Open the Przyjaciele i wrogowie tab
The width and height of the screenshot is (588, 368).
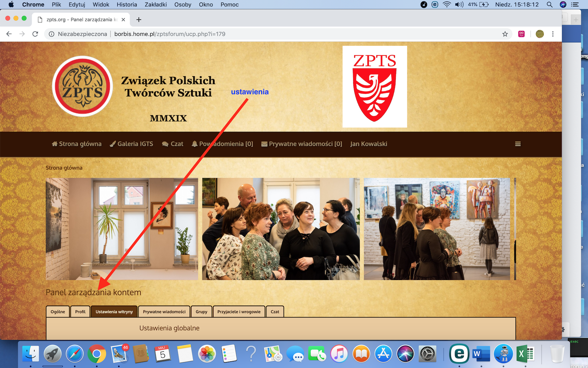pyautogui.click(x=239, y=312)
